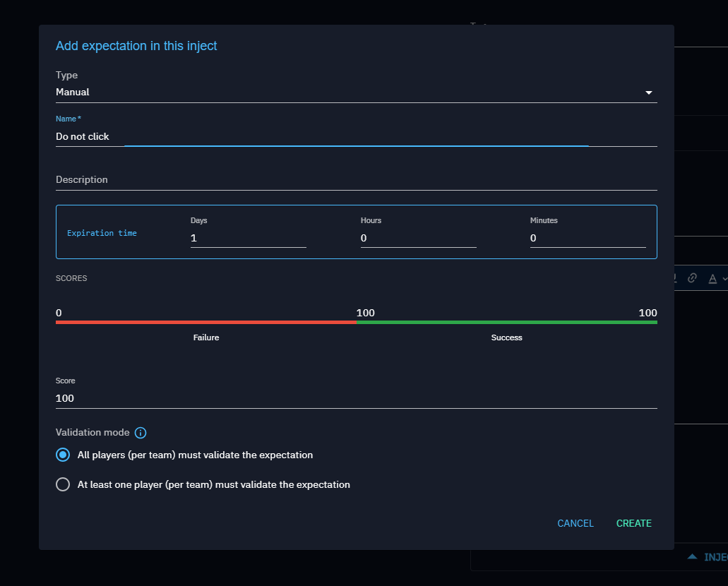728x586 pixels.
Task: Expand the font color options chevron
Action: (724, 278)
